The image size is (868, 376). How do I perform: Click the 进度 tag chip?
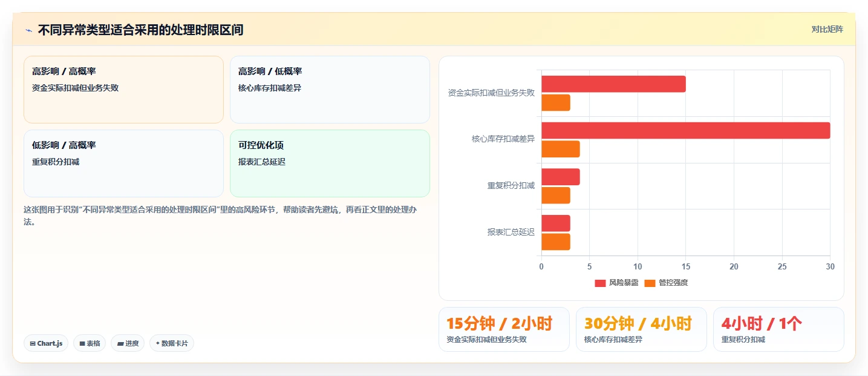pos(128,343)
